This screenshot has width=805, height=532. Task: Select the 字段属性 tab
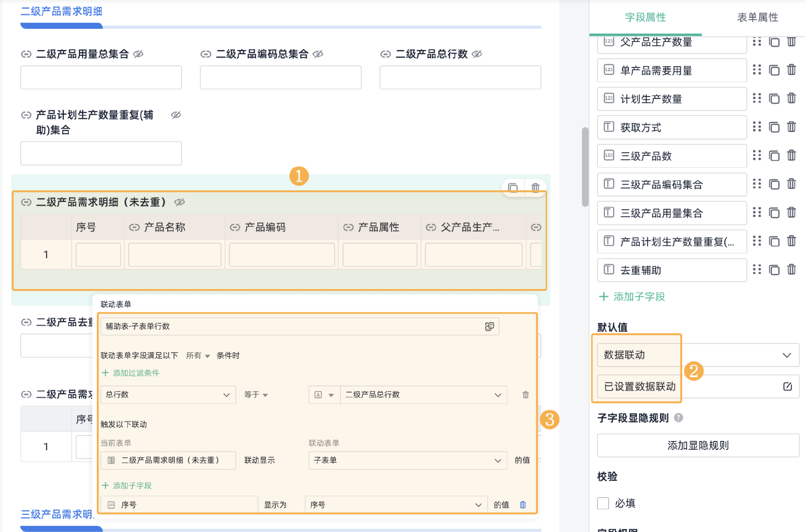click(x=645, y=18)
